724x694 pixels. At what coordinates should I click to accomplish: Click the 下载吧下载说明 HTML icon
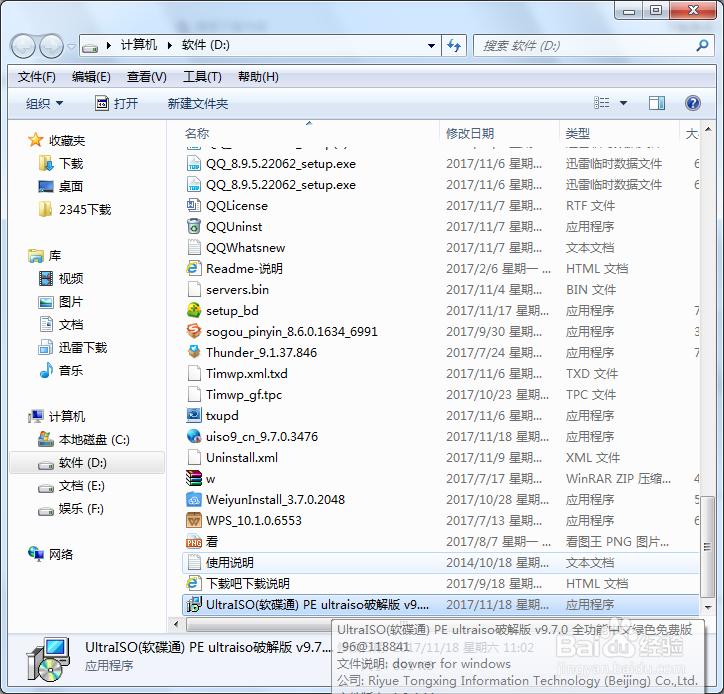[x=193, y=583]
